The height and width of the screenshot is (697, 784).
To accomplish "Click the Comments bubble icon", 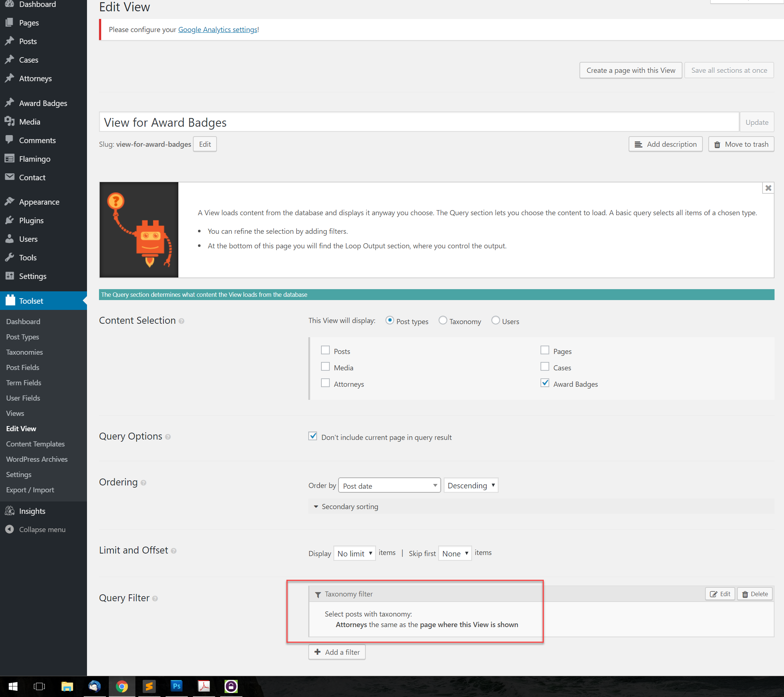I will pyautogui.click(x=9, y=140).
